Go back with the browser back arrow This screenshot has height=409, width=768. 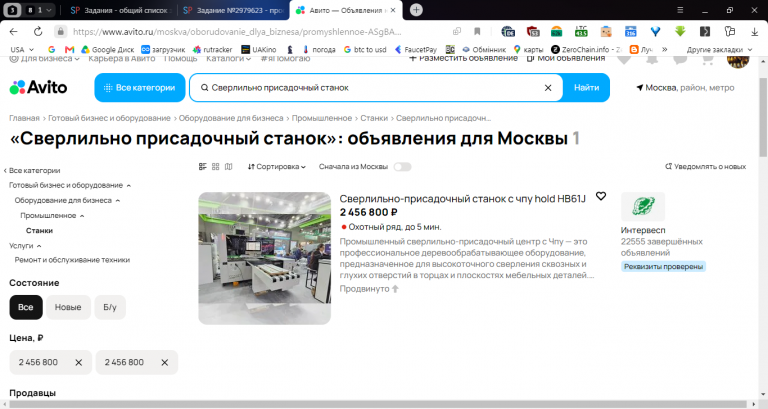(x=13, y=31)
